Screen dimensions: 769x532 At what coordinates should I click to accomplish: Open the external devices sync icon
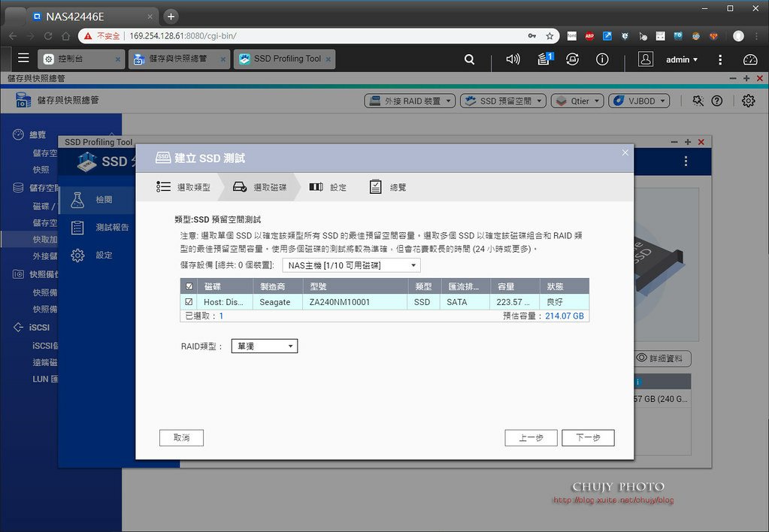[x=572, y=59]
